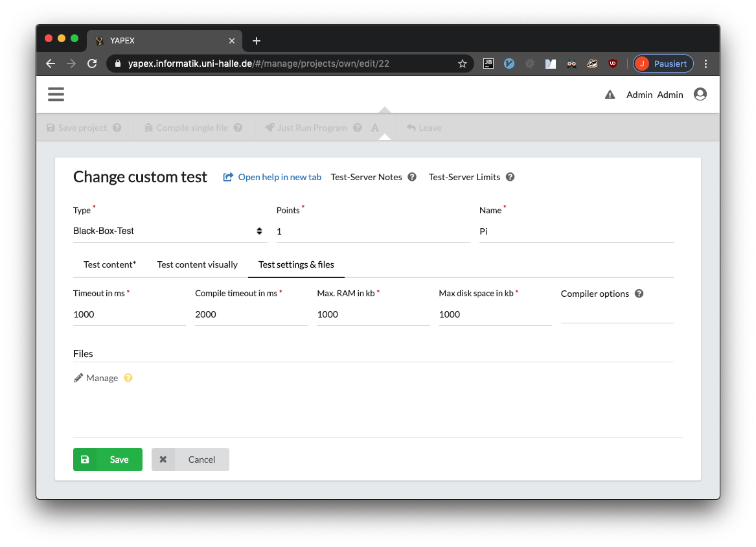Screen dimensions: 756x547
Task: Click the warning triangle alert icon
Action: coord(610,95)
